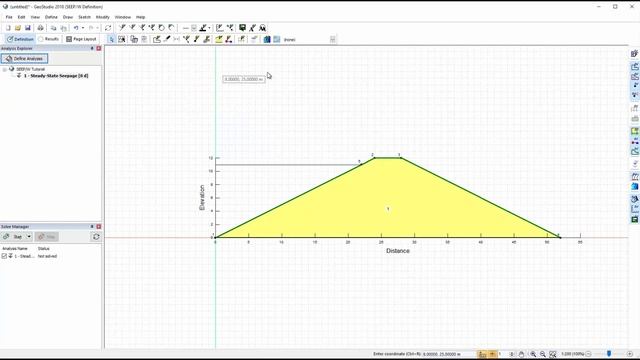This screenshot has height=360, width=640.
Task: Click the top icon in the right sidebar
Action: coord(635,53)
